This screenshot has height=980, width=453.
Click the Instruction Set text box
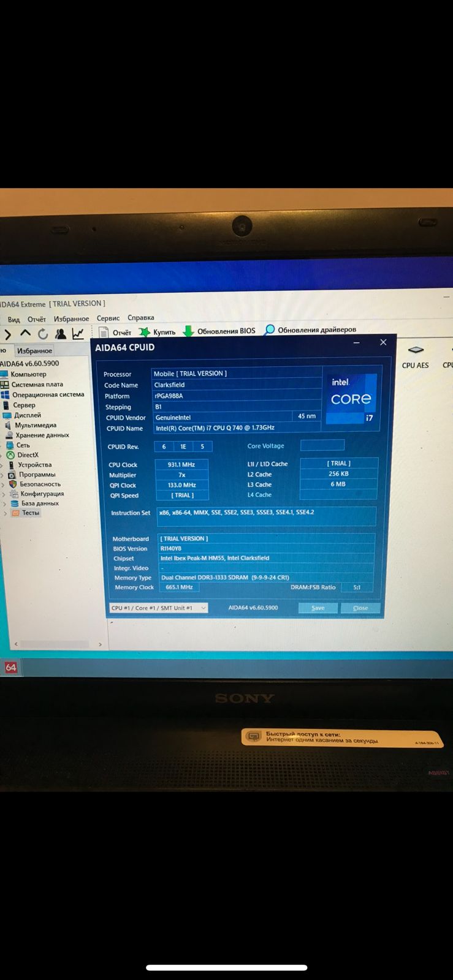coord(267,516)
